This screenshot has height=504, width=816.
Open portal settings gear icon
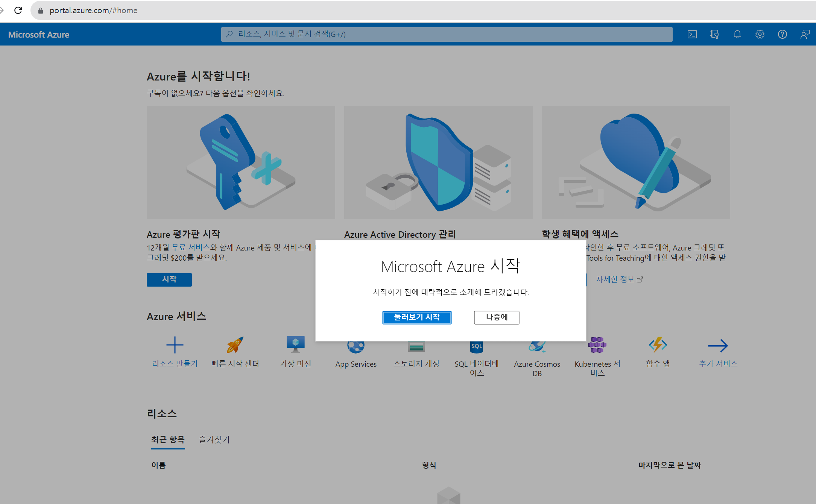pyautogui.click(x=760, y=35)
